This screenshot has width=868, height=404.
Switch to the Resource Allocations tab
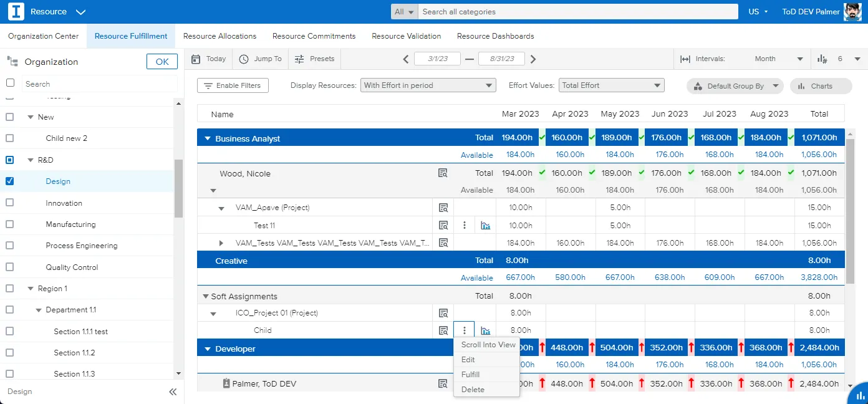point(219,36)
